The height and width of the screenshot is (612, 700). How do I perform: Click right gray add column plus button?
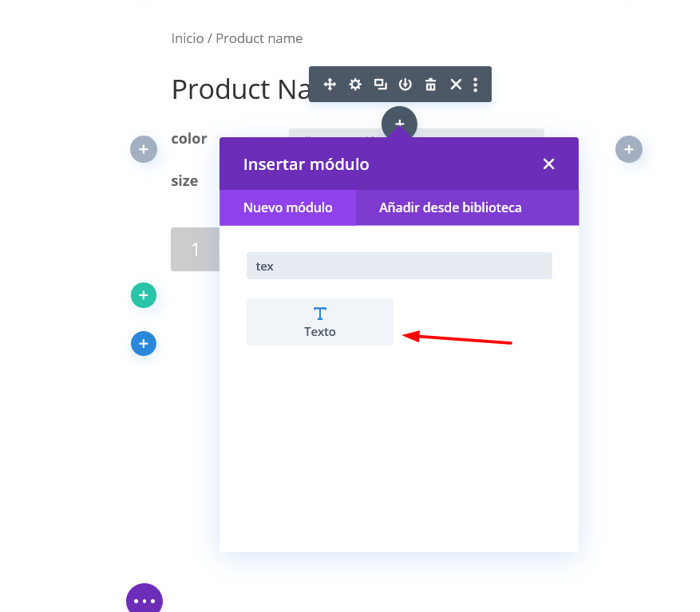pos(629,149)
